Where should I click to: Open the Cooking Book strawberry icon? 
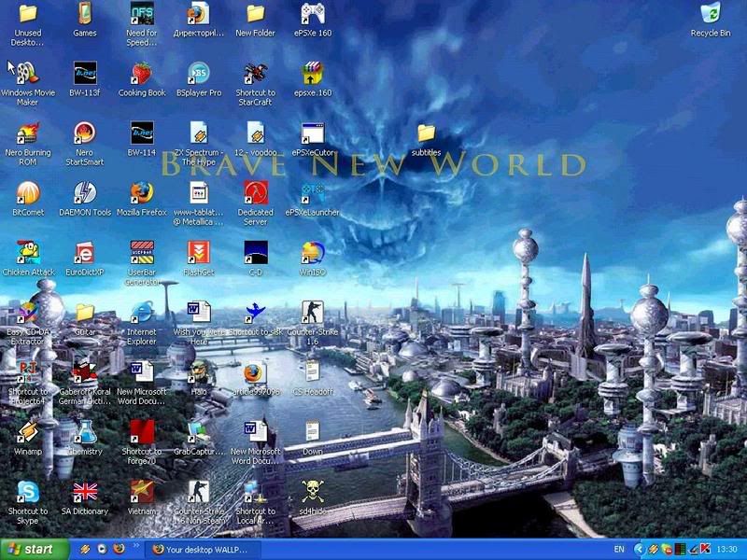point(142,74)
